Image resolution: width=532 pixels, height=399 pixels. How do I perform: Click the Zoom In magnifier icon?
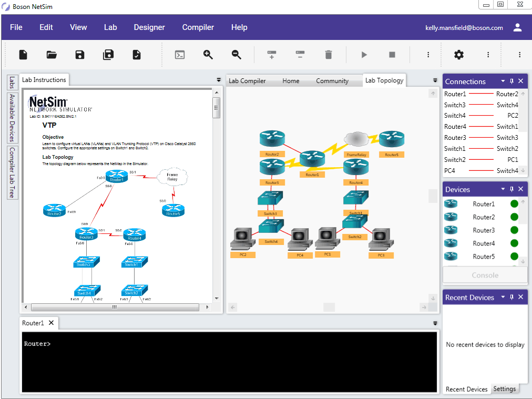coord(208,55)
